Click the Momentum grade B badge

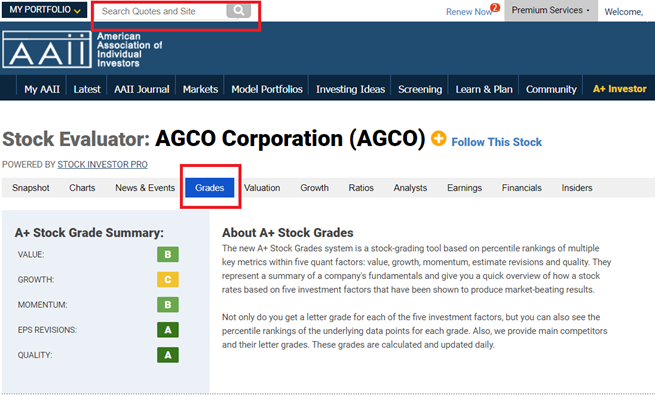click(168, 305)
